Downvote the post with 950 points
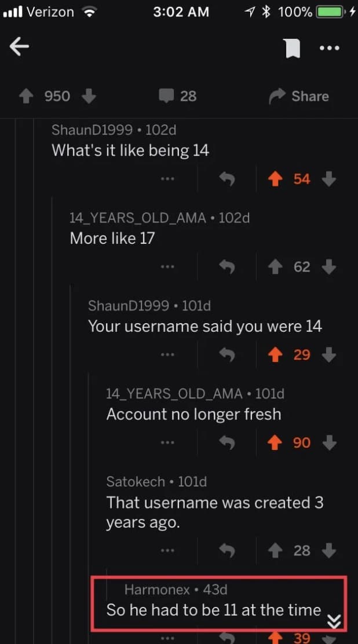358x644 pixels. (x=89, y=96)
